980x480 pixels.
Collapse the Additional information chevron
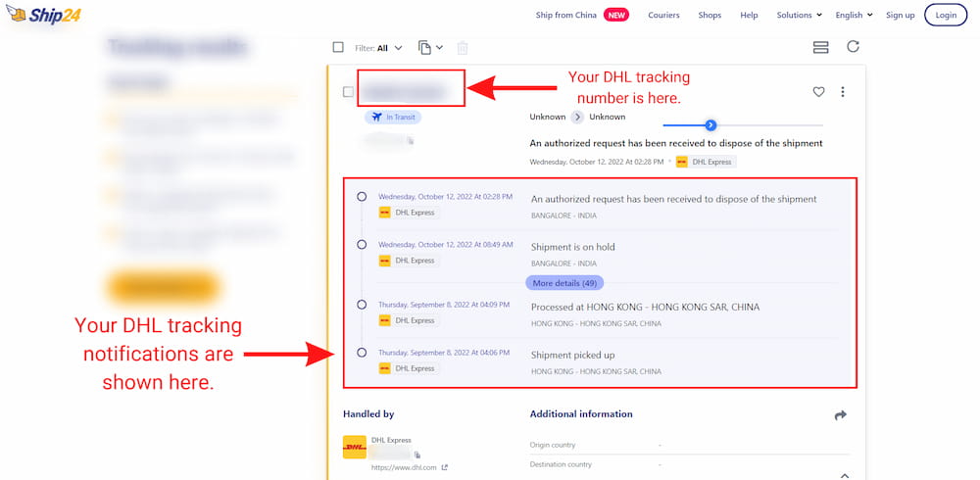click(844, 476)
